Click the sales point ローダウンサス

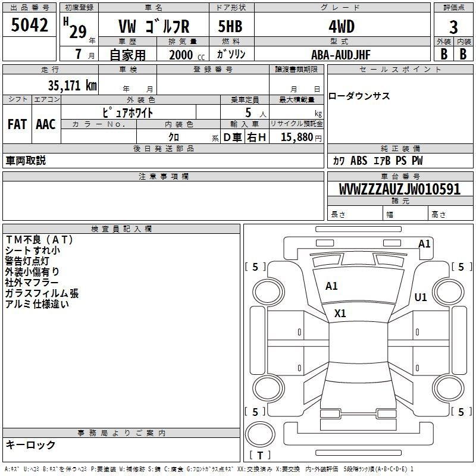click(359, 96)
